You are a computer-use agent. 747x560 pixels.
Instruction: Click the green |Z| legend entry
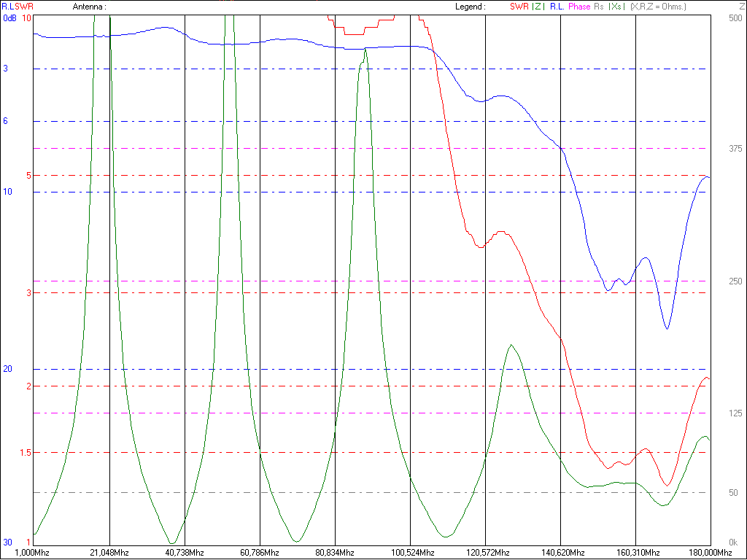point(538,7)
